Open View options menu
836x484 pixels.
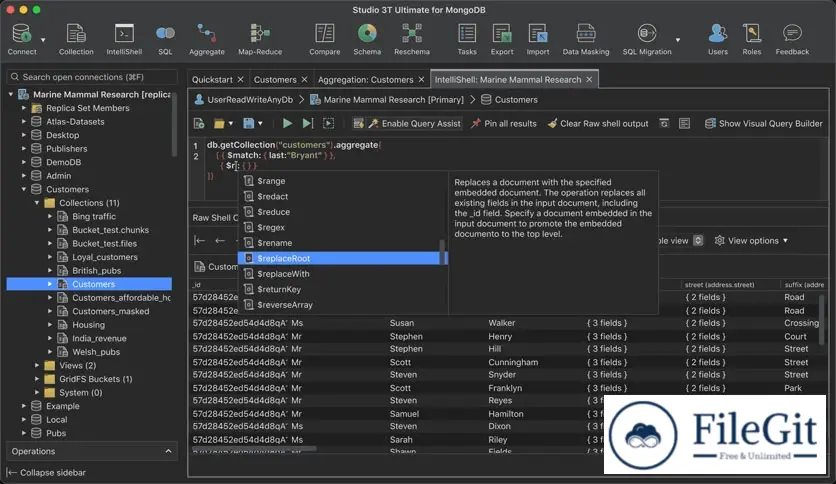click(751, 241)
